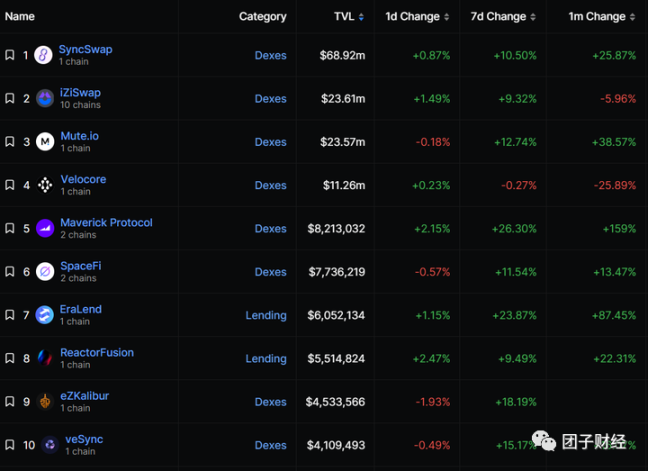Screen dimensions: 648x471
Task: Click the EraLend logo icon
Action: [x=45, y=315]
